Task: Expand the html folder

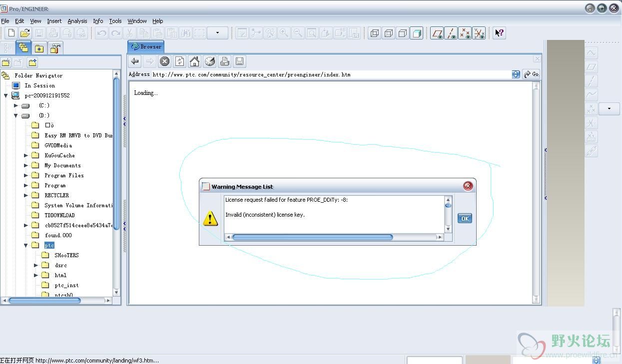Action: pyautogui.click(x=36, y=275)
